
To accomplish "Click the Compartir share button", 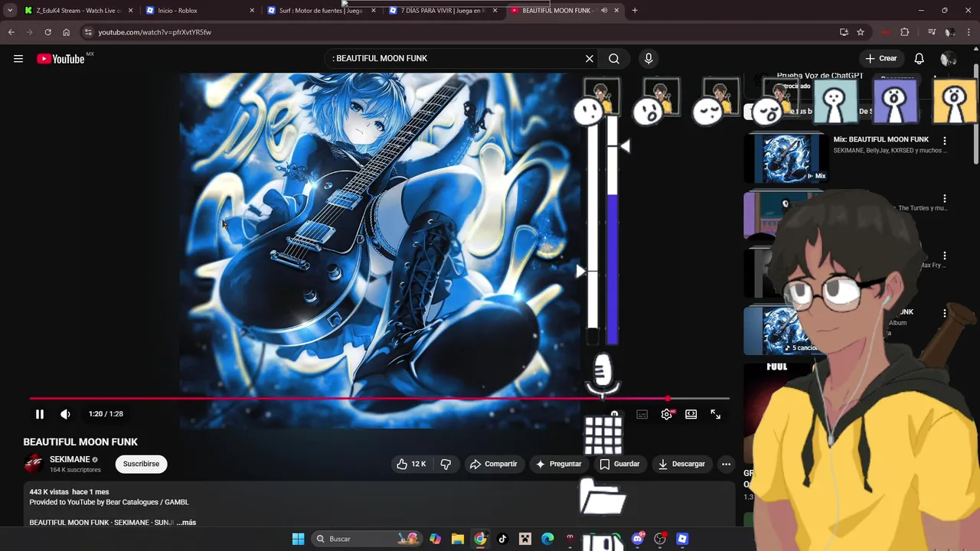I will [493, 464].
